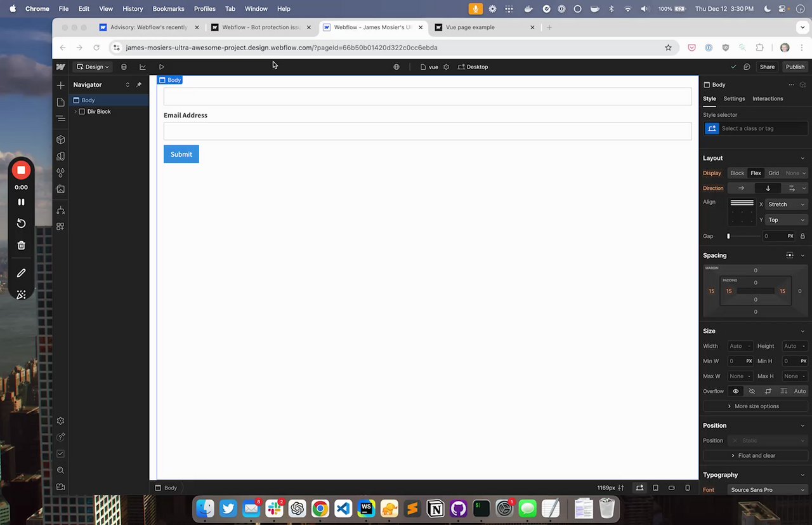Open the Design mode dropdown

tap(93, 67)
